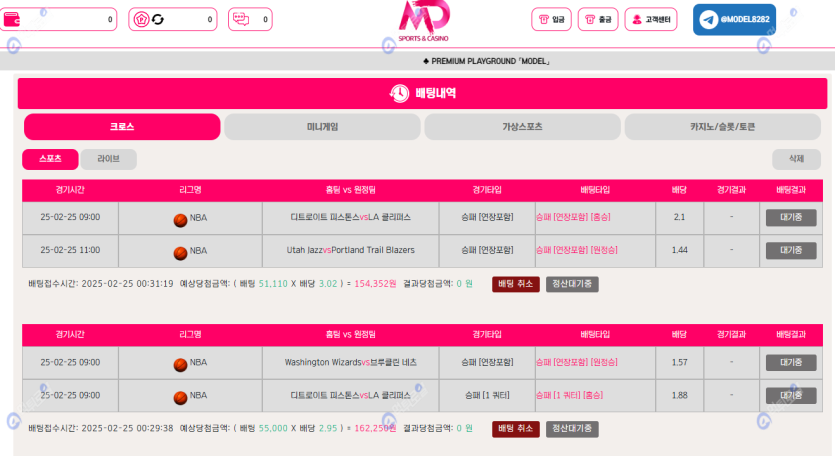
Task: Cancel the 154,352원 bet with 배팅 취소
Action: [x=515, y=284]
